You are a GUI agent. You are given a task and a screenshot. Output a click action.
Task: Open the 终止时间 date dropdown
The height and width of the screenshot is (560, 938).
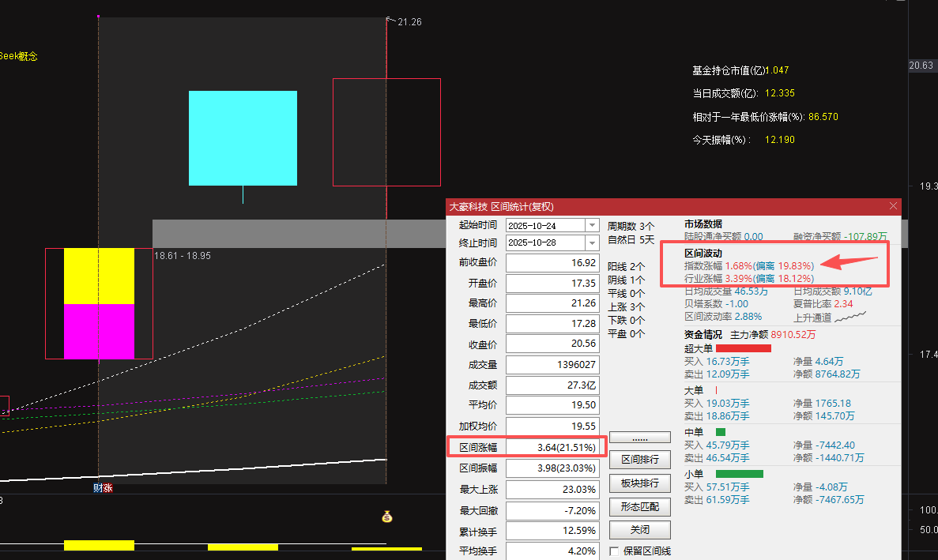click(x=592, y=242)
